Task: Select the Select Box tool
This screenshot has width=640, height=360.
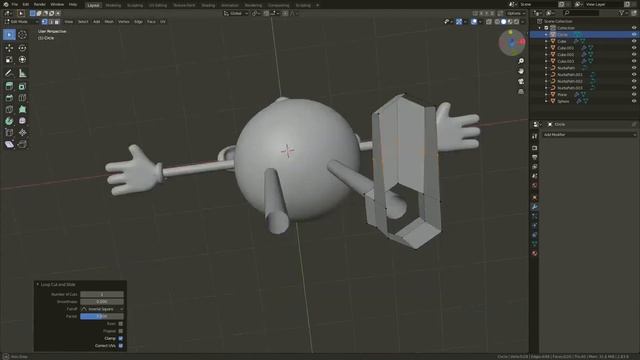Action: (x=9, y=35)
